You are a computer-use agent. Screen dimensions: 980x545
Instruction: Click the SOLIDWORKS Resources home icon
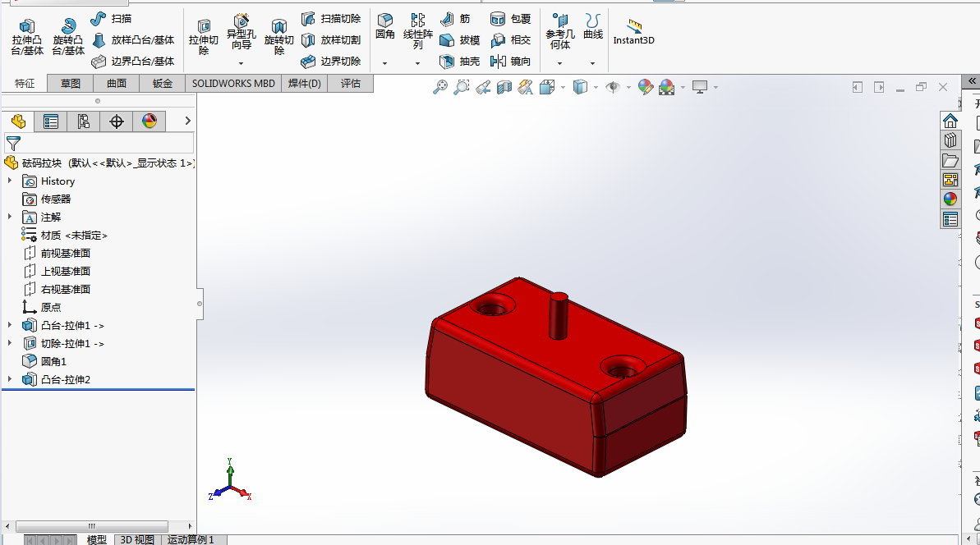coord(950,121)
